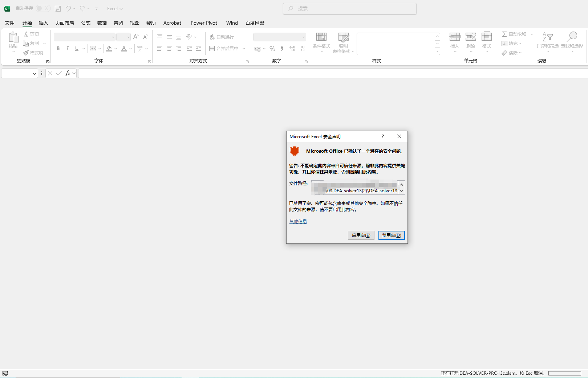588x378 pixels.
Task: Click the Bold formatting icon
Action: pyautogui.click(x=58, y=49)
